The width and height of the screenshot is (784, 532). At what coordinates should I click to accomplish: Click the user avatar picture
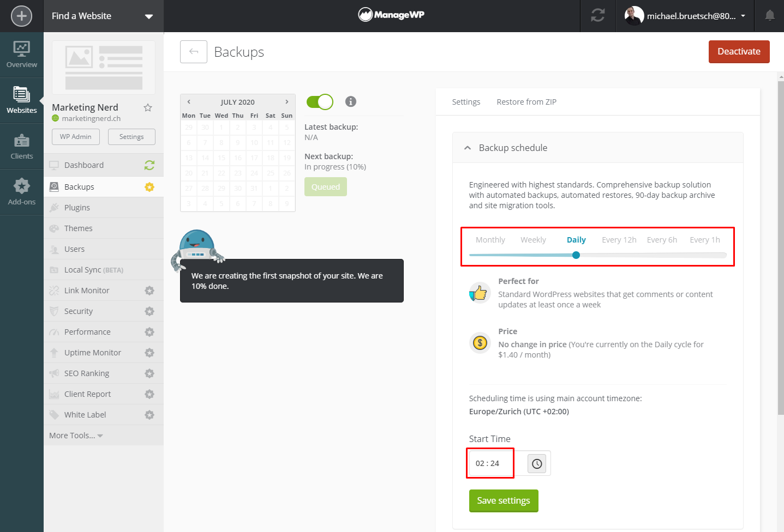point(634,16)
